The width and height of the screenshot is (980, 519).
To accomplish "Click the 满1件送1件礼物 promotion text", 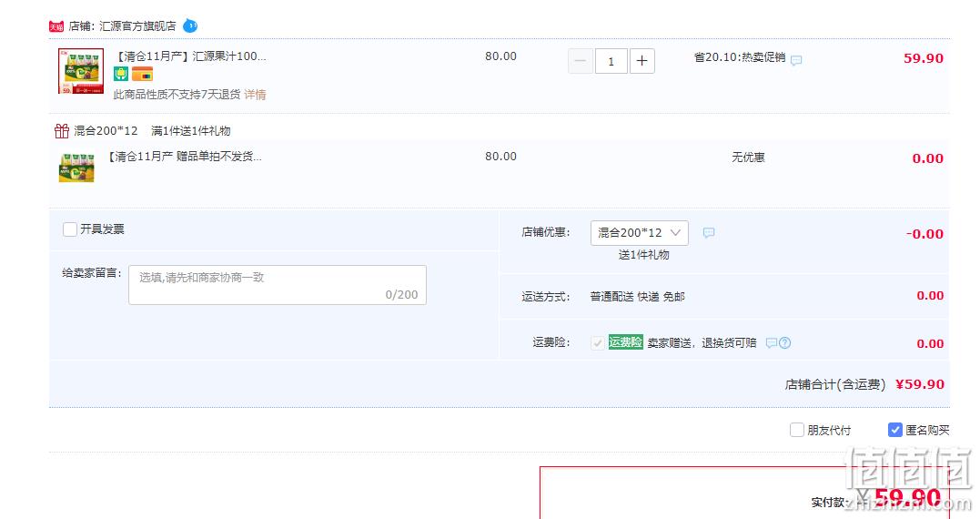I will point(190,131).
